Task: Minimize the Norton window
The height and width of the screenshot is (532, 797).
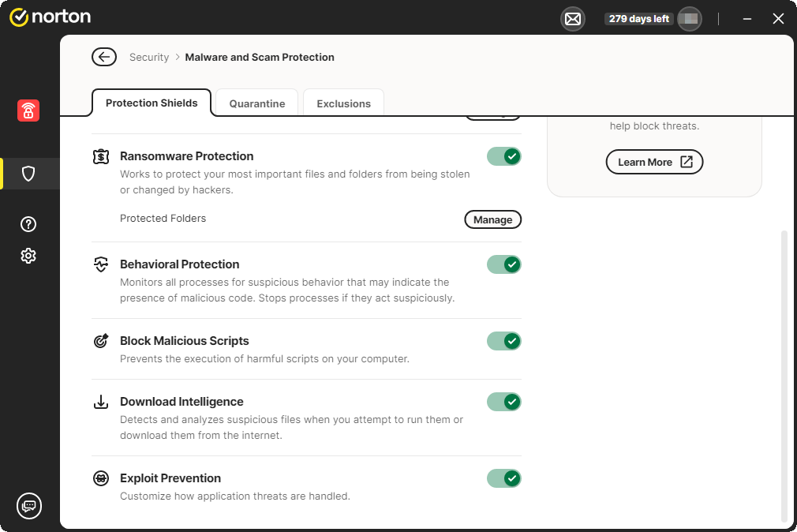Action: [747, 19]
